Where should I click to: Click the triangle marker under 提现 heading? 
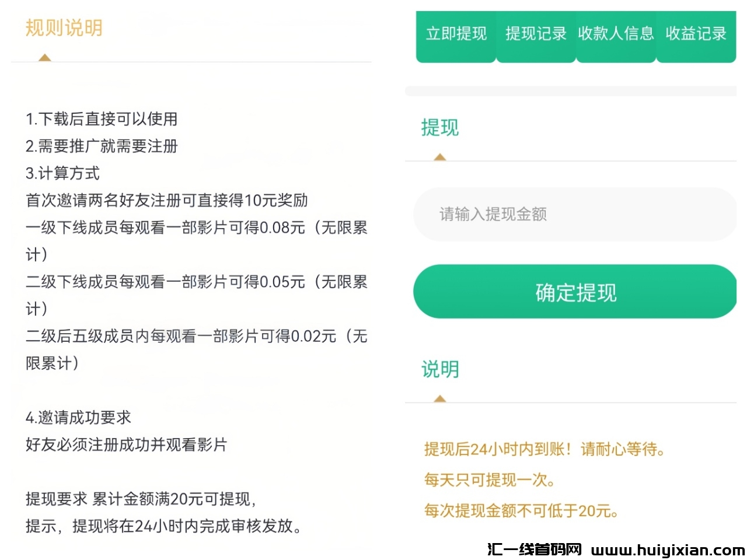coord(440,157)
